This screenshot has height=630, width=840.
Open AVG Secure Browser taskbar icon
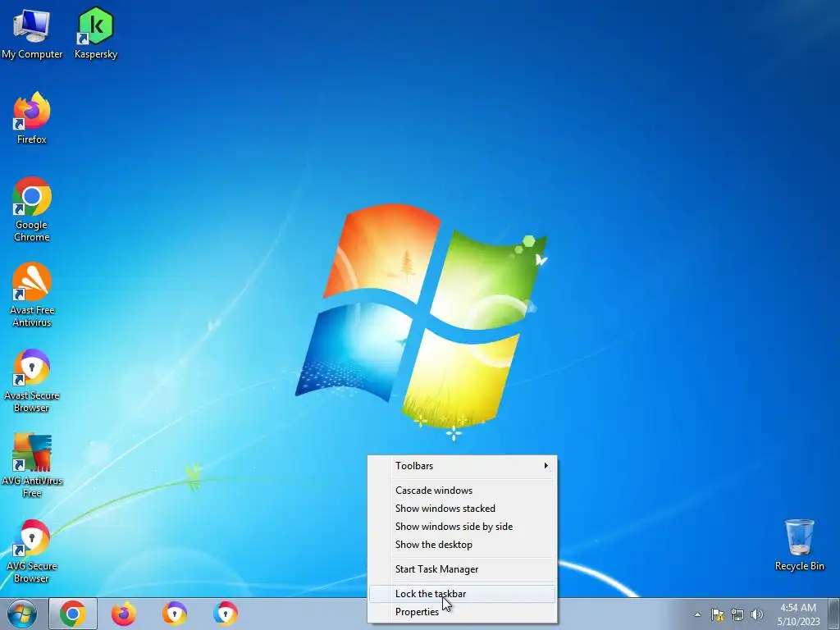point(226,614)
